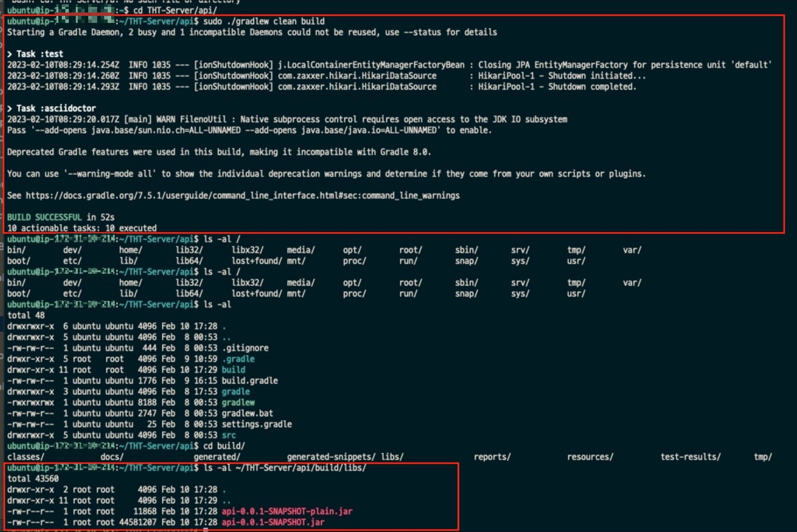
Task: Click the test-results/ completion suggestion
Action: coord(690,457)
